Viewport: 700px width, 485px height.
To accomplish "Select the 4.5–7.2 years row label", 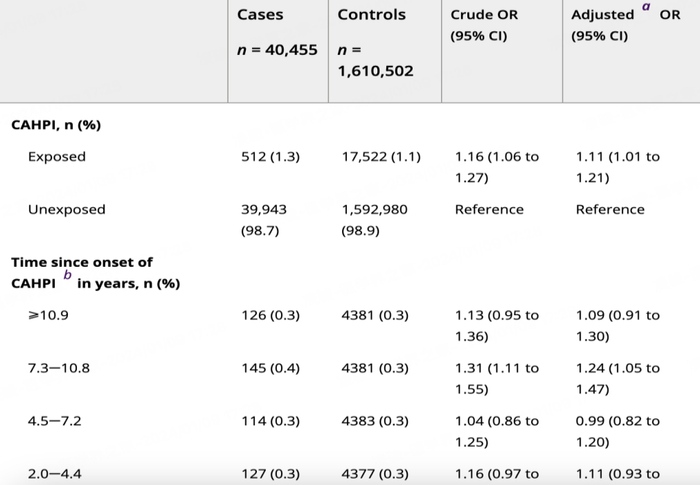I will tap(55, 421).
